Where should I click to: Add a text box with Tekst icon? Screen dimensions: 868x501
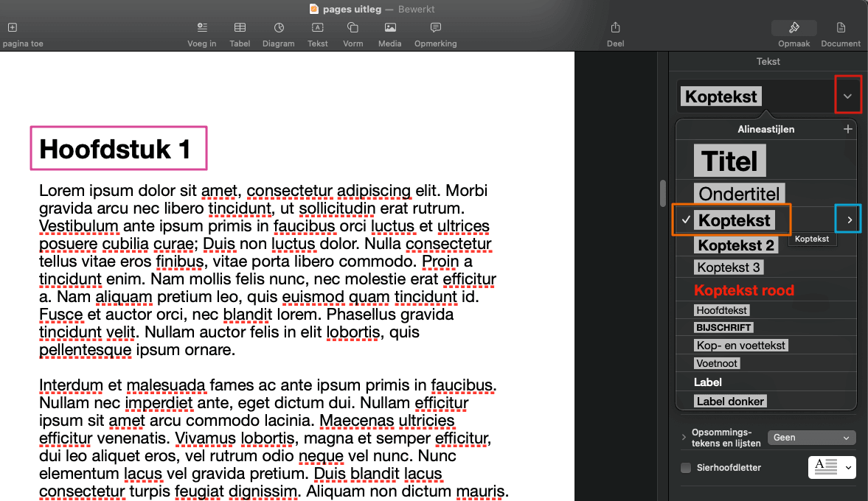pos(318,27)
